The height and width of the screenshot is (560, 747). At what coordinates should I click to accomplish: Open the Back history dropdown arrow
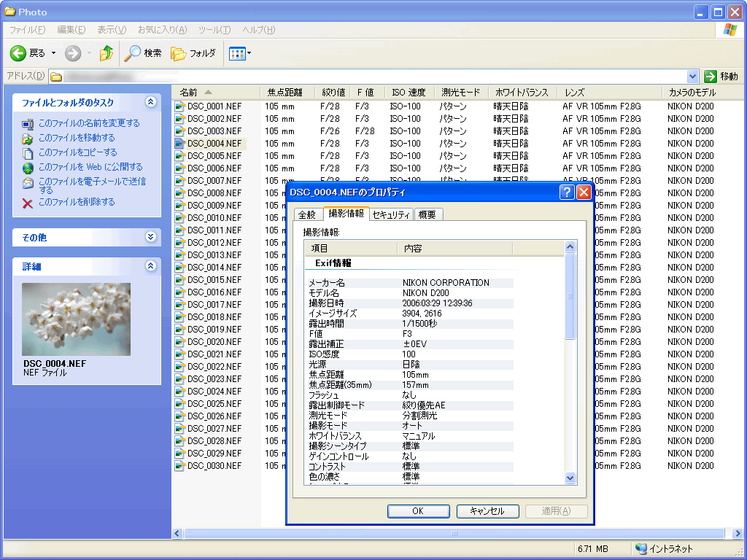53,53
